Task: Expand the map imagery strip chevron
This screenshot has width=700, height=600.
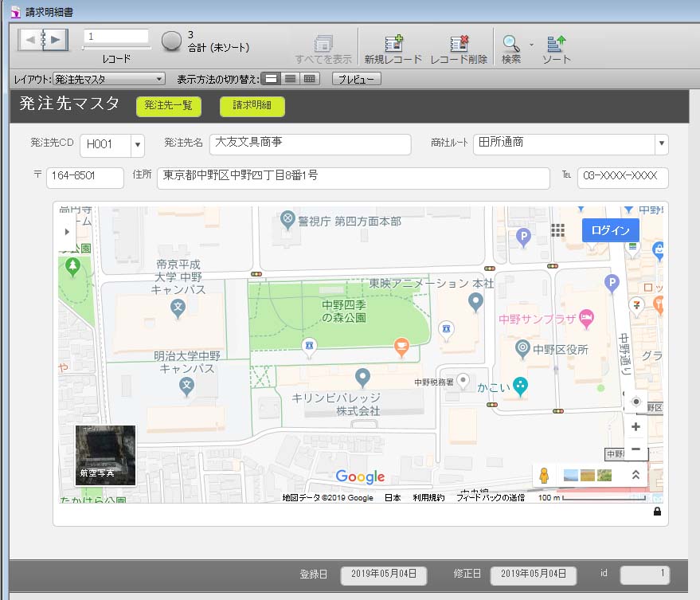Action: (635, 475)
